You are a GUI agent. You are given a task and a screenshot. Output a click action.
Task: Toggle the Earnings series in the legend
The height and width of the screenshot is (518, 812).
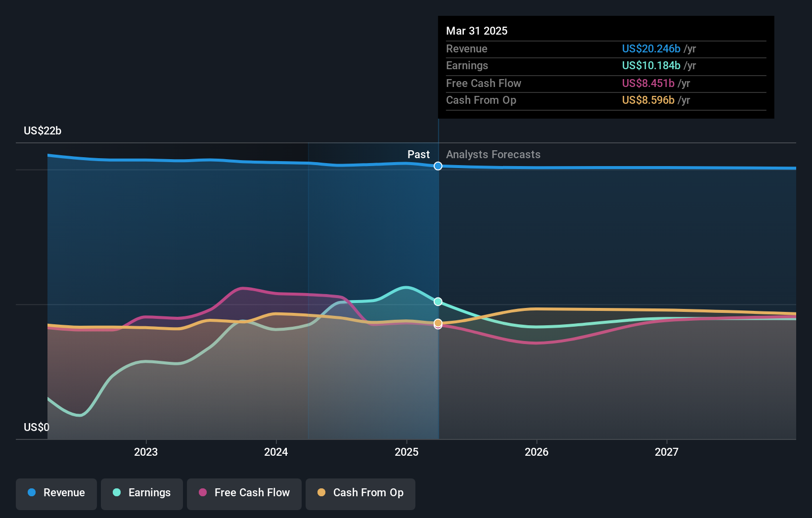coord(142,494)
